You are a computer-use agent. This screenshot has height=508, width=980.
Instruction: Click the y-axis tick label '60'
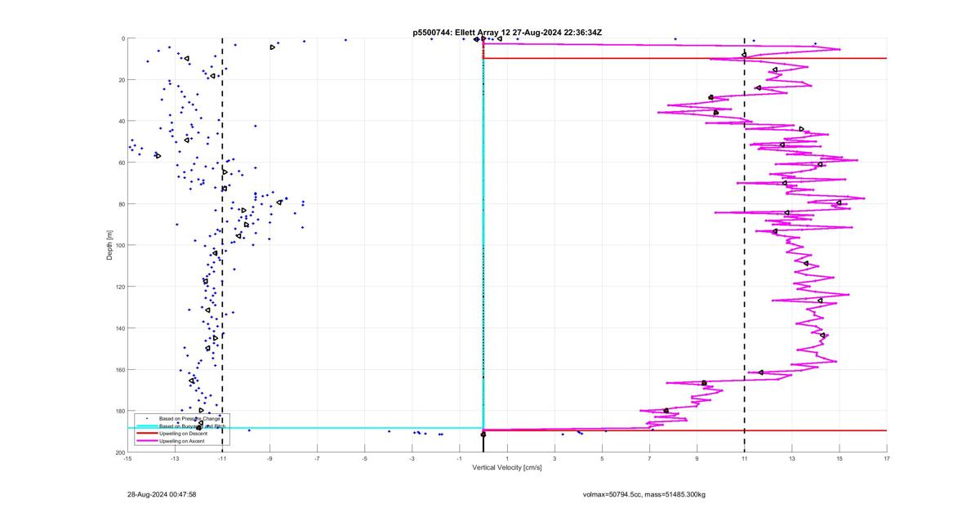click(121, 163)
